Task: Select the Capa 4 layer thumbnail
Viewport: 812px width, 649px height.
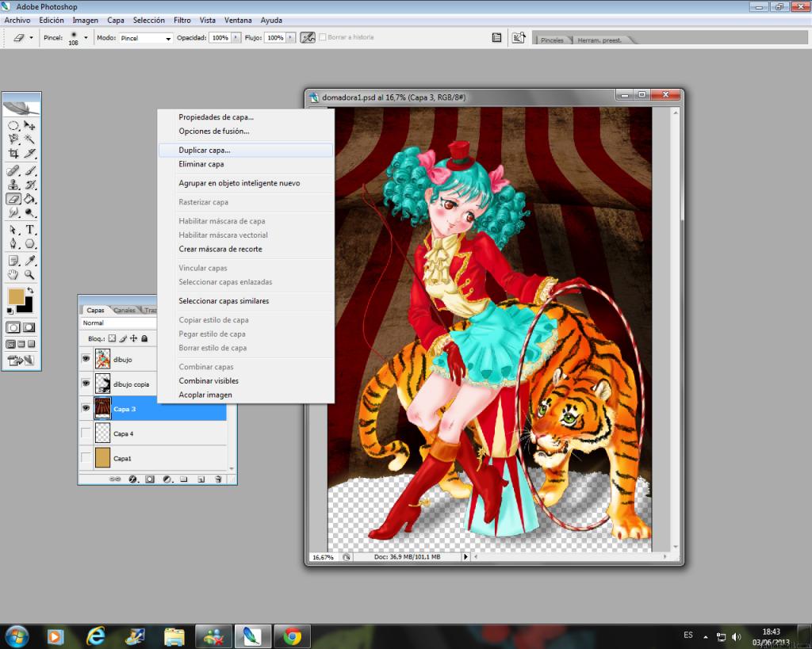Action: click(x=102, y=433)
